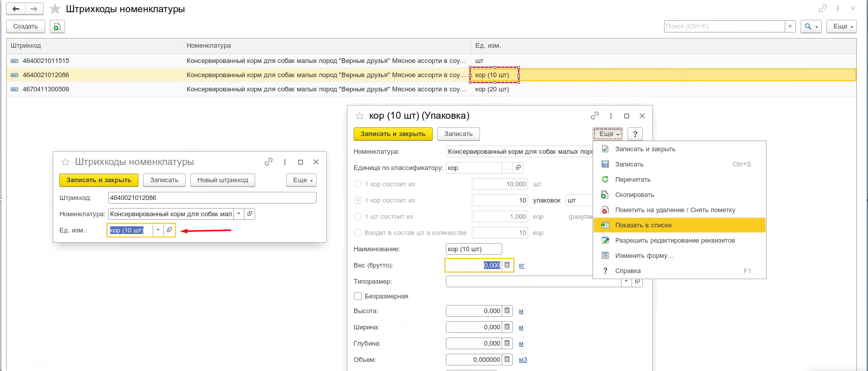Open calculator for Ширина field

507,327
